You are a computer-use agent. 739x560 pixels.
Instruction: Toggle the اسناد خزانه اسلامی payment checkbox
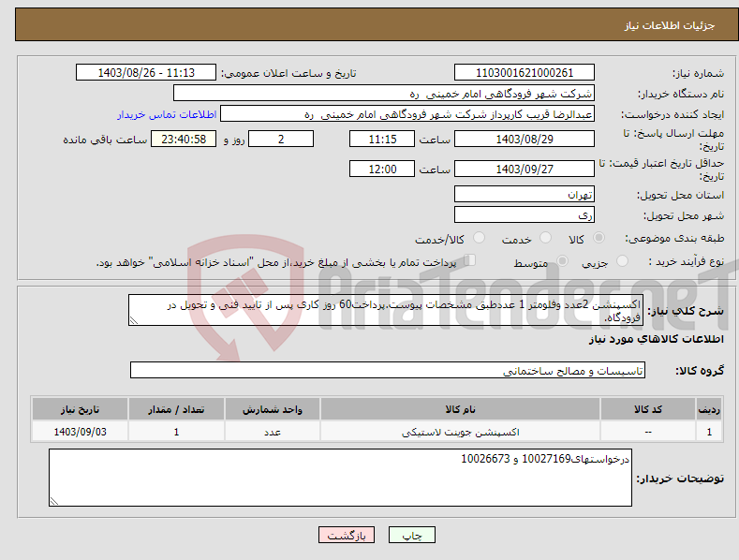[x=470, y=259]
